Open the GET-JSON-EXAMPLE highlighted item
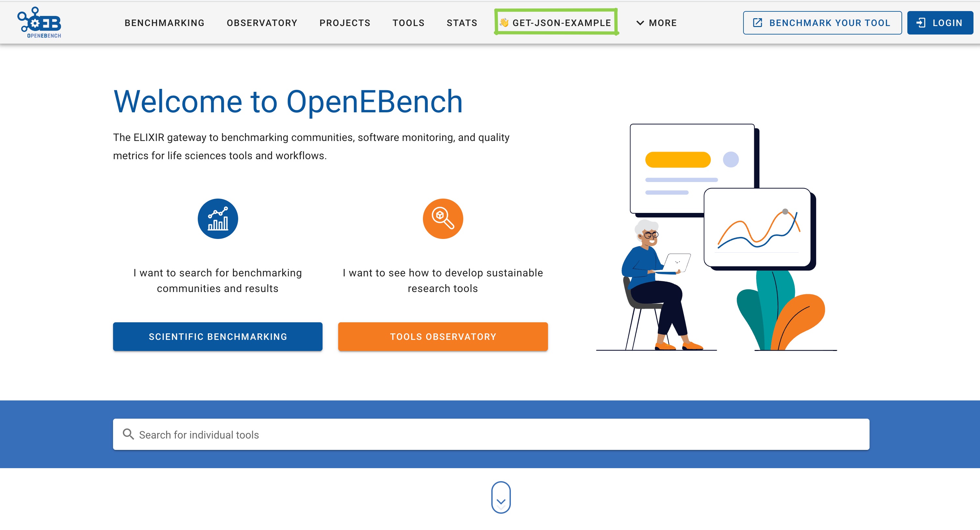This screenshot has height=530, width=980. 562,23
